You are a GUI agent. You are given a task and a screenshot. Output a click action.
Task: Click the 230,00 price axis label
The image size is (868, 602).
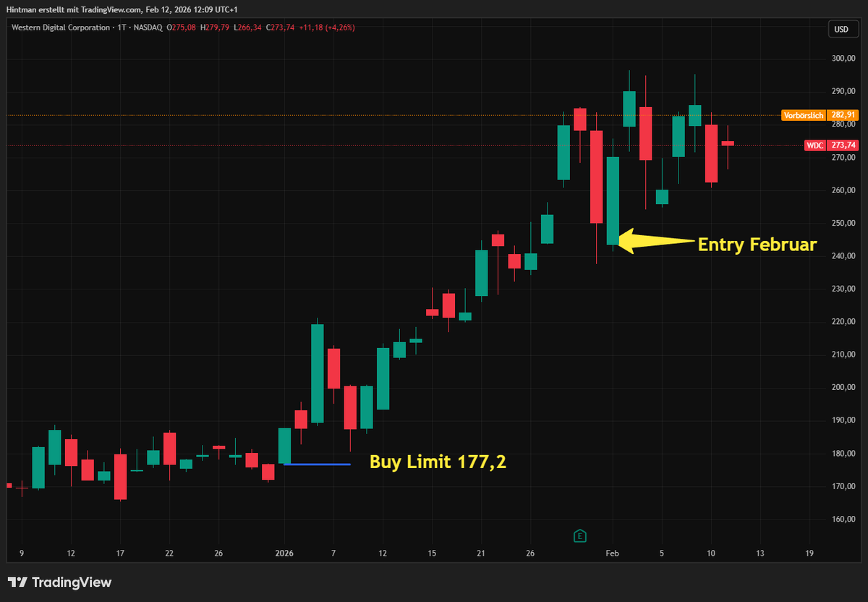844,289
